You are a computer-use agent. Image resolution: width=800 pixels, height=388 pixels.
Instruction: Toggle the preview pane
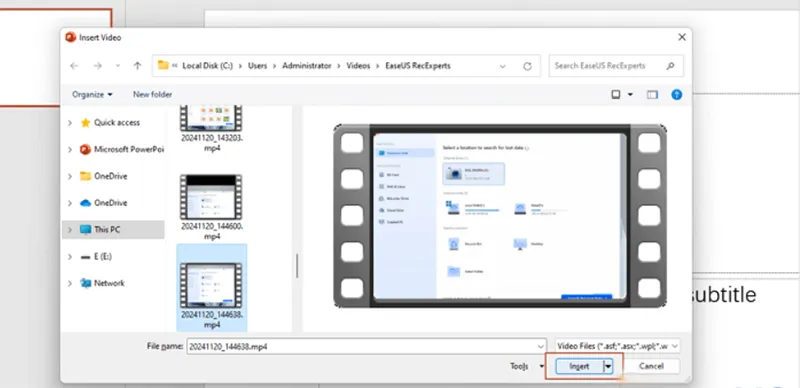click(652, 94)
